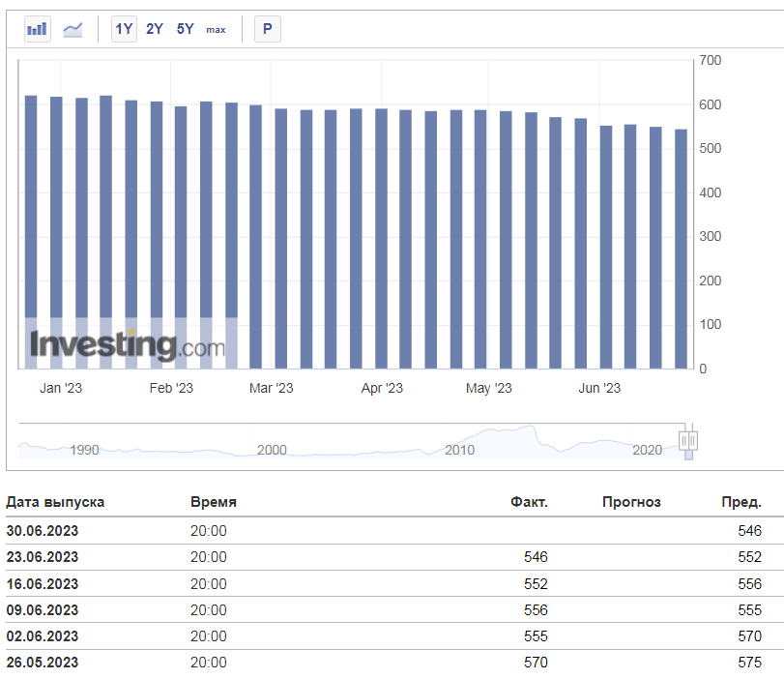Select the 23.06.2023 release date
This screenshot has width=784, height=679.
[x=43, y=557]
